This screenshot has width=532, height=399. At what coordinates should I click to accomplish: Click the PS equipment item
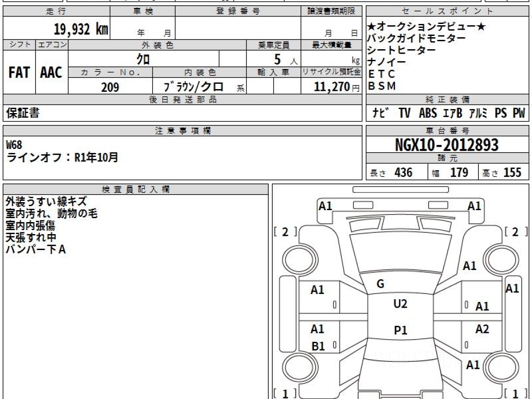point(501,113)
